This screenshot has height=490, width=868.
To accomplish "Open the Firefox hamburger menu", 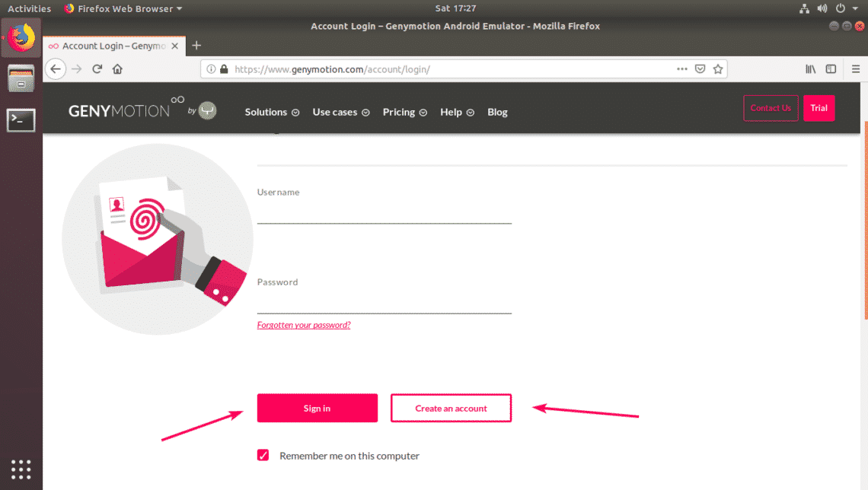I will point(855,68).
